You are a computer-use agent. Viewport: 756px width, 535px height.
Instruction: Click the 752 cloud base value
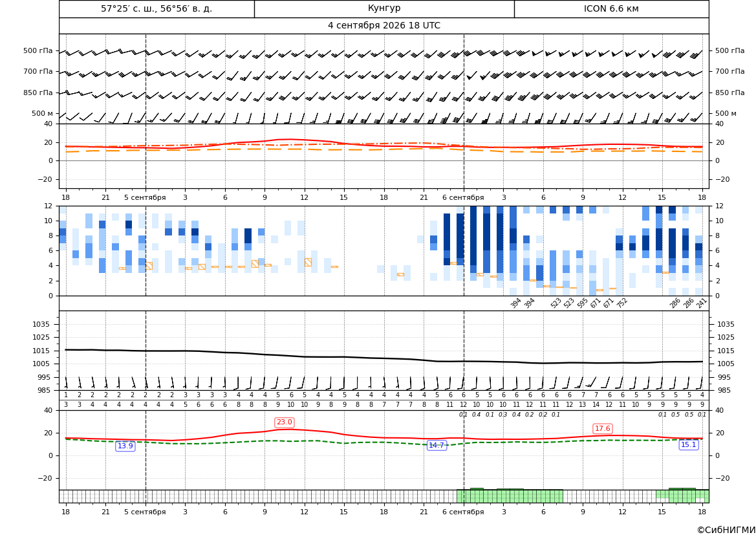(x=622, y=303)
